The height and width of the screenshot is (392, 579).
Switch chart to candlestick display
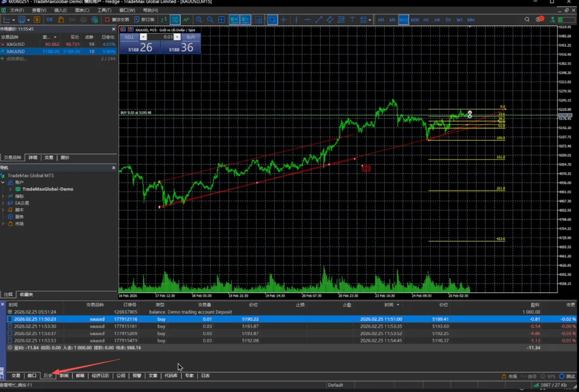[x=175, y=20]
